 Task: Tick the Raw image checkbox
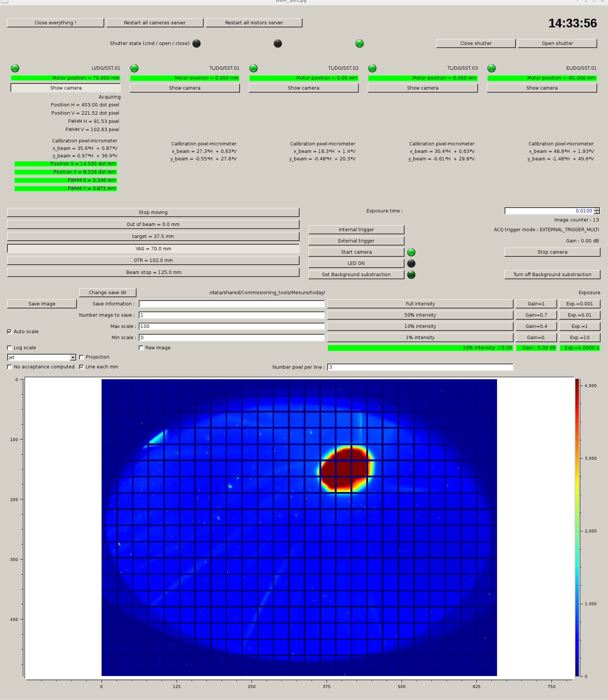pyautogui.click(x=141, y=348)
